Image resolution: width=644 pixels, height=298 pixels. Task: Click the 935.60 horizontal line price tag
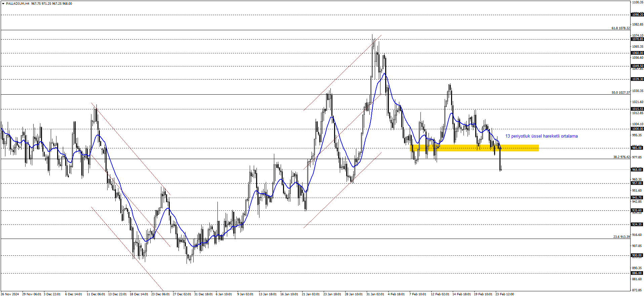point(637,210)
